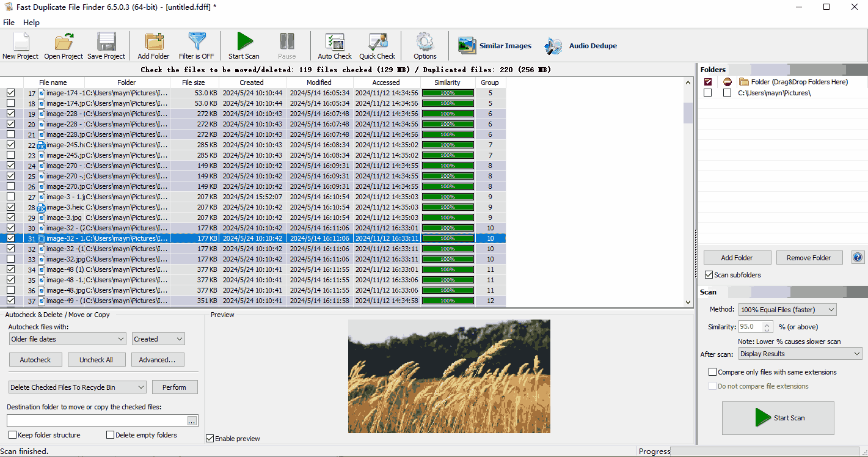Open Advanced... autocheck settings
Viewport: 868px width, 457px height.
[158, 360]
